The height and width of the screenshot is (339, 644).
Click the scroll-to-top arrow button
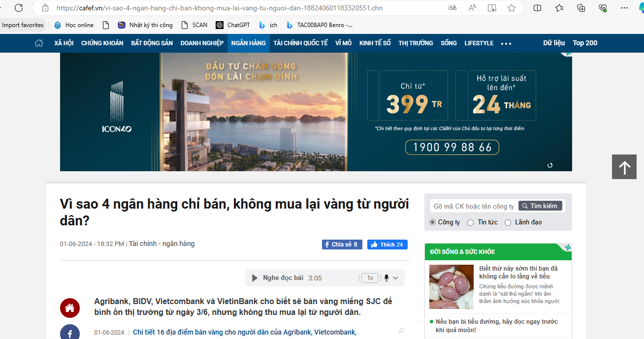click(x=624, y=167)
